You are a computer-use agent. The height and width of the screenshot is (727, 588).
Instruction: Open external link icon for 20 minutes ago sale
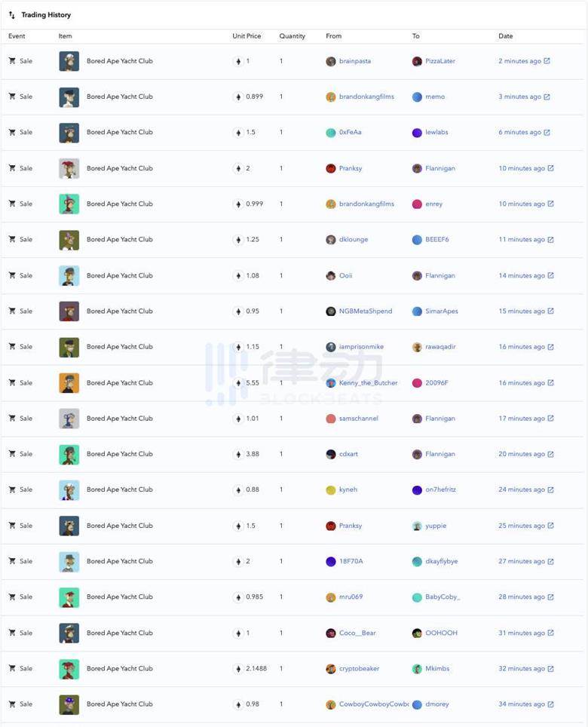coord(550,454)
